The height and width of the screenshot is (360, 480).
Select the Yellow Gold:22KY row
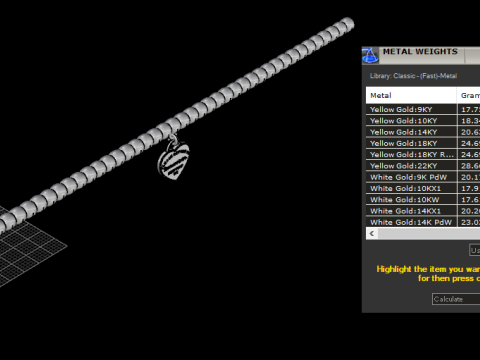(423, 166)
